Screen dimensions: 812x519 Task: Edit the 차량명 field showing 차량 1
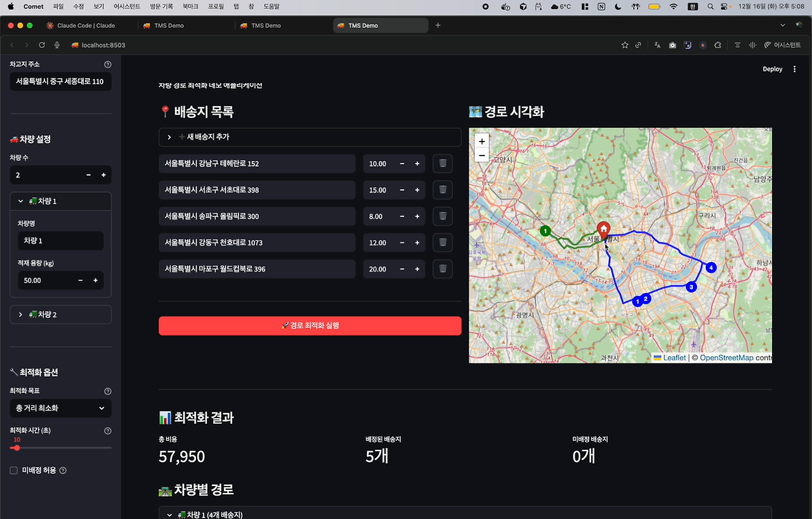coord(61,241)
